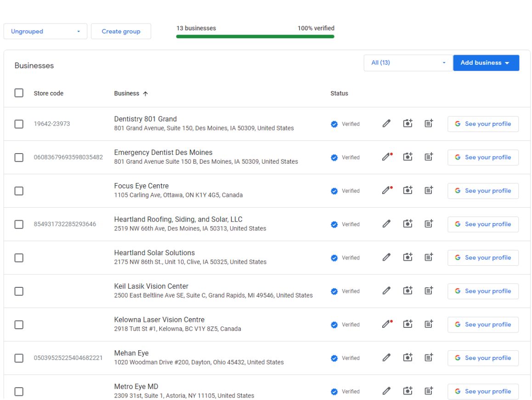Open Focus Eye Centre business name

click(141, 186)
